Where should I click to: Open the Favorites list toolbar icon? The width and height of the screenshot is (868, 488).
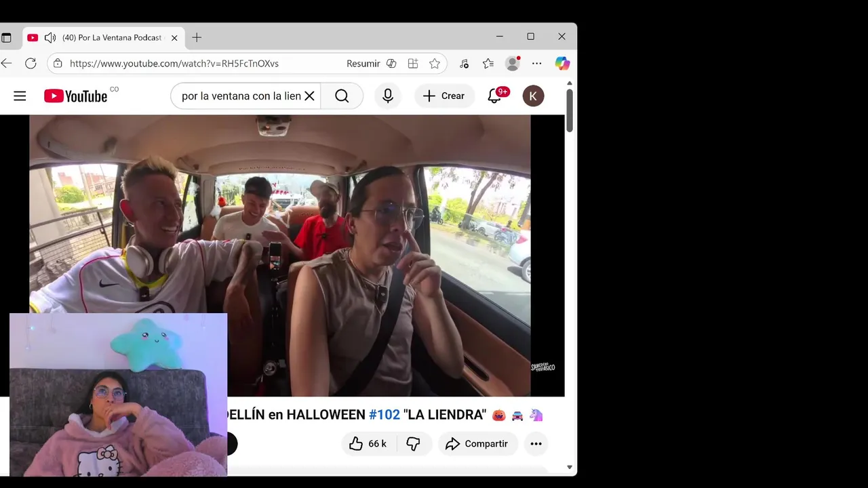(488, 63)
